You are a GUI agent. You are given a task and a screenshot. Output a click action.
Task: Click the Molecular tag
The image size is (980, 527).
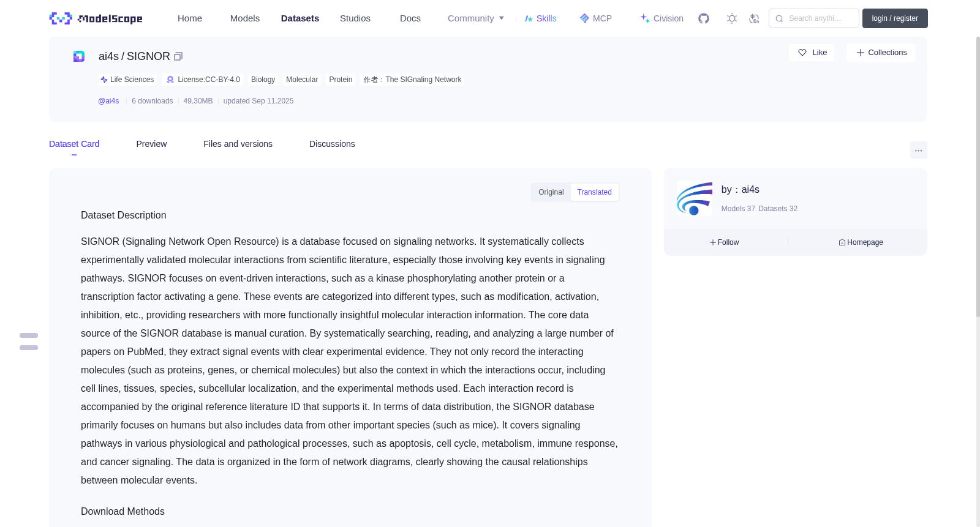(302, 80)
